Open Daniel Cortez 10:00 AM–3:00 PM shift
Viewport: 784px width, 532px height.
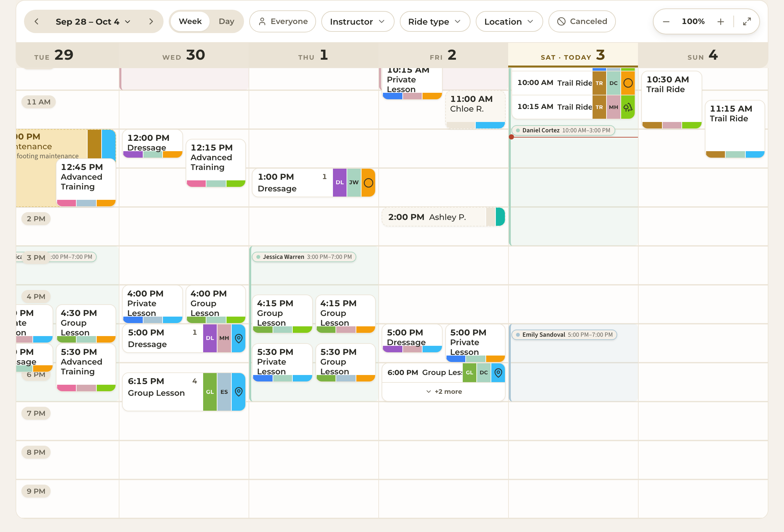tap(563, 130)
